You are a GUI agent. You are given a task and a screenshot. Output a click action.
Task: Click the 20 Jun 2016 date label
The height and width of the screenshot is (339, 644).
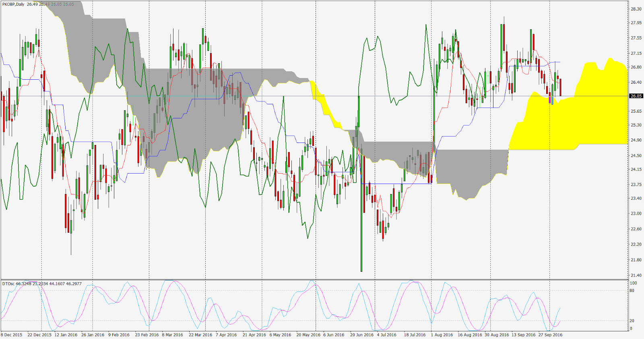(362, 335)
